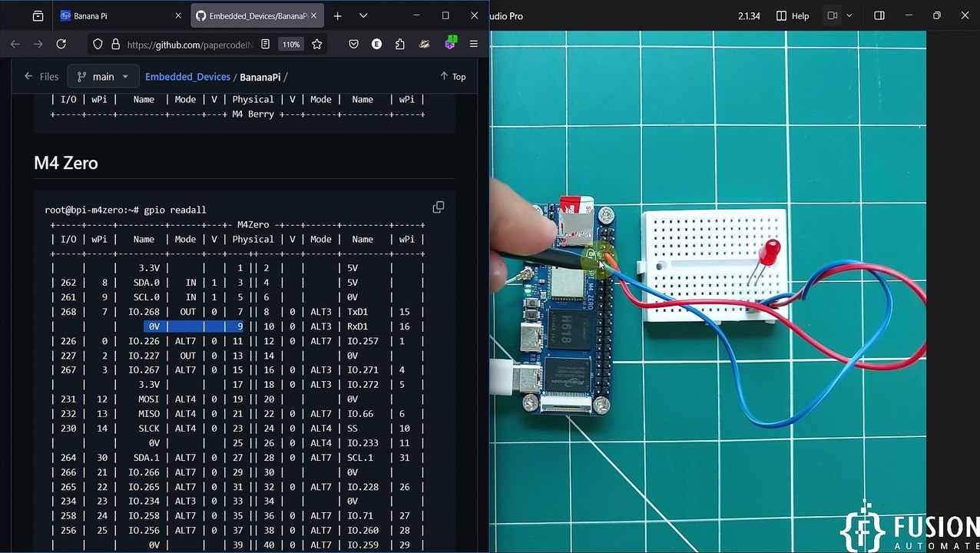Click the Files back arrow link
The image size is (980, 553).
[41, 76]
